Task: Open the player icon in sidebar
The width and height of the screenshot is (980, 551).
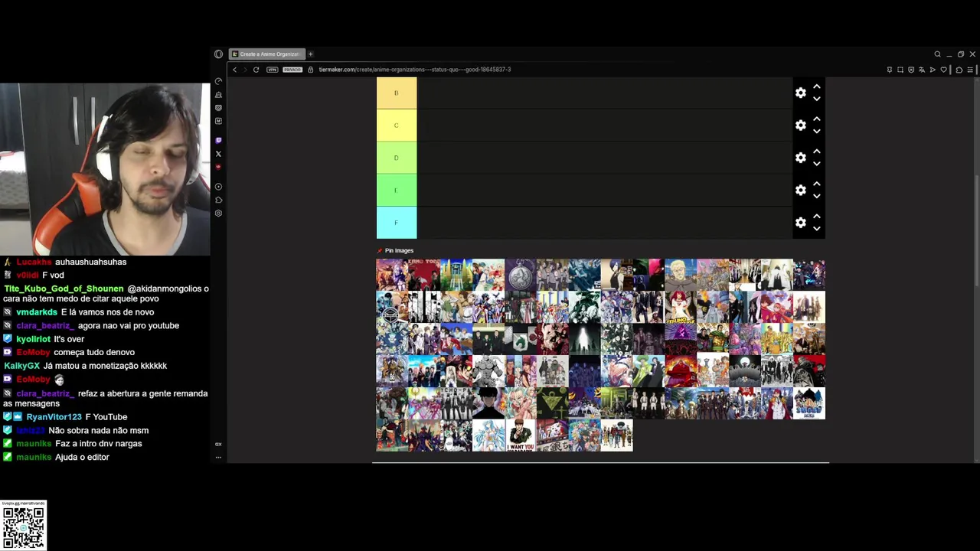Action: tap(218, 187)
